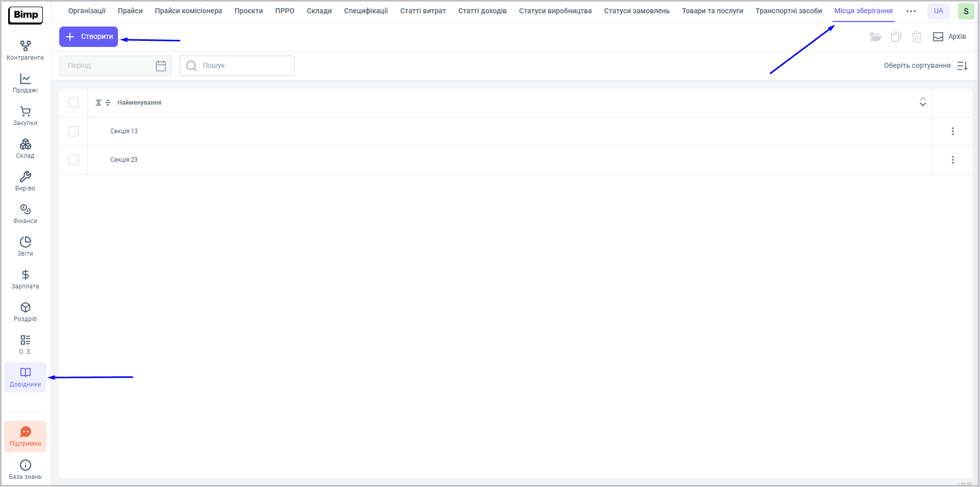Open the Склад warehouse section
The image size is (980, 487).
pos(25,149)
